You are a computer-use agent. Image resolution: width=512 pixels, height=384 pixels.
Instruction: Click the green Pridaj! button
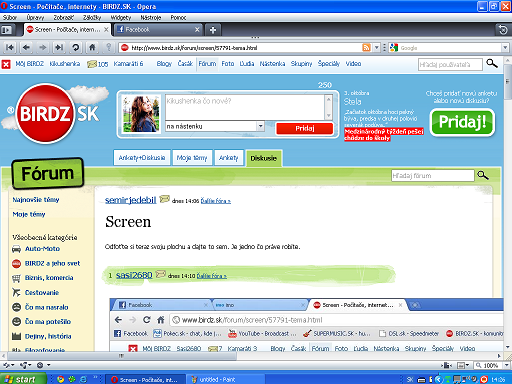tap(462, 122)
